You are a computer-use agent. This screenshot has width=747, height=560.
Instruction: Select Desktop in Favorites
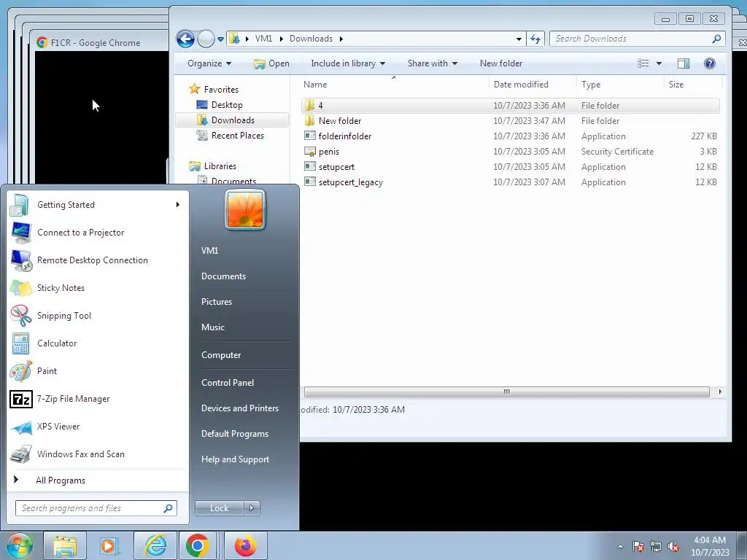(x=227, y=105)
